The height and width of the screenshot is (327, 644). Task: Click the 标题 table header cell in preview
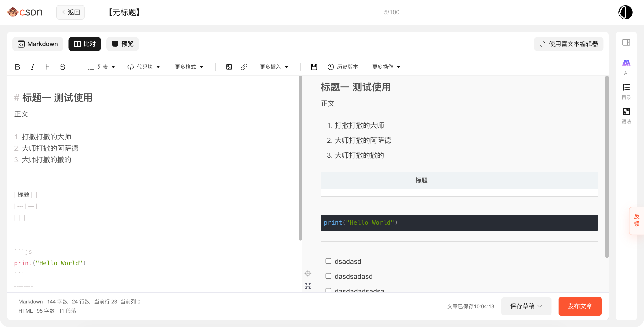(x=421, y=180)
